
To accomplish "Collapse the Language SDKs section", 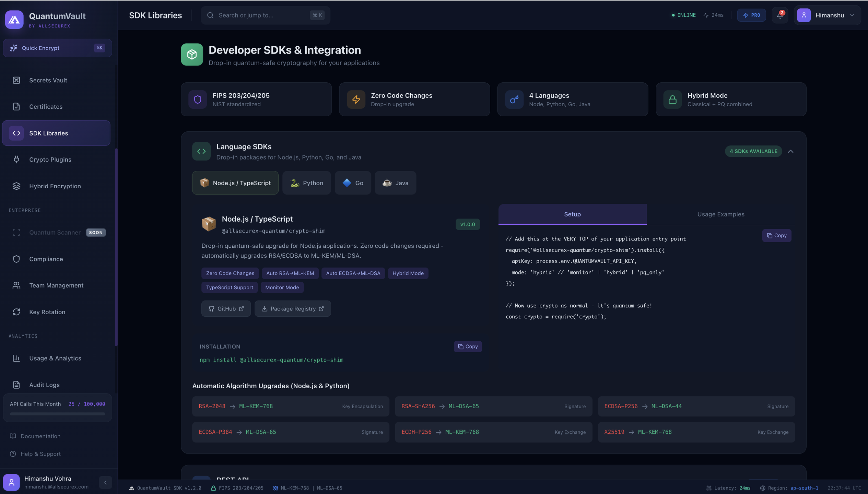I will pyautogui.click(x=790, y=151).
